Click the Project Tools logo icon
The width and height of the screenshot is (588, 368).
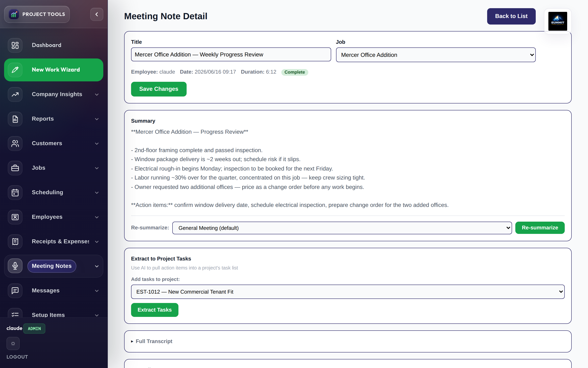(14, 14)
